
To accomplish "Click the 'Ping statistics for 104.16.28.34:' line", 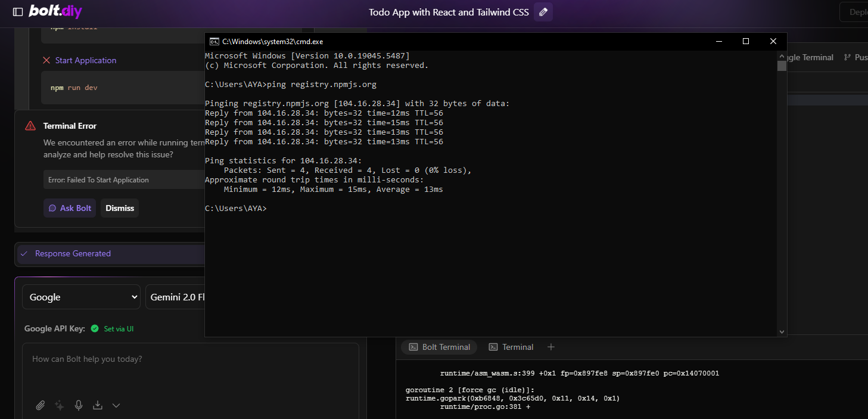I will click(284, 161).
